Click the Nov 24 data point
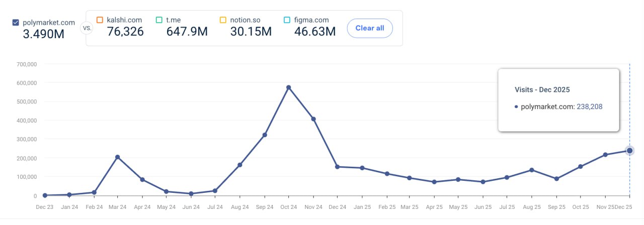The width and height of the screenshot is (644, 225). (313, 119)
